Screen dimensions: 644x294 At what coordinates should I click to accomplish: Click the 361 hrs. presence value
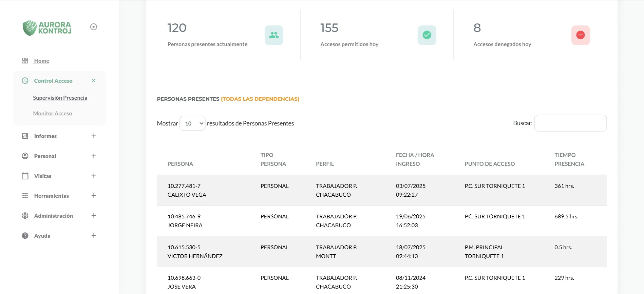(564, 186)
